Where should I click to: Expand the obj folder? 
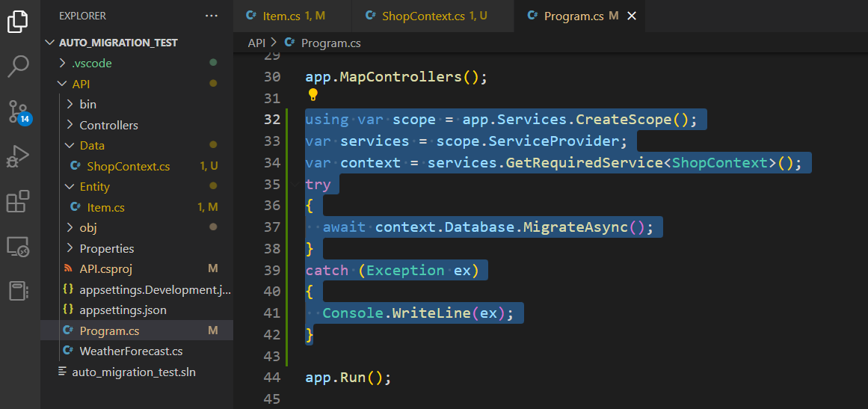coord(70,227)
